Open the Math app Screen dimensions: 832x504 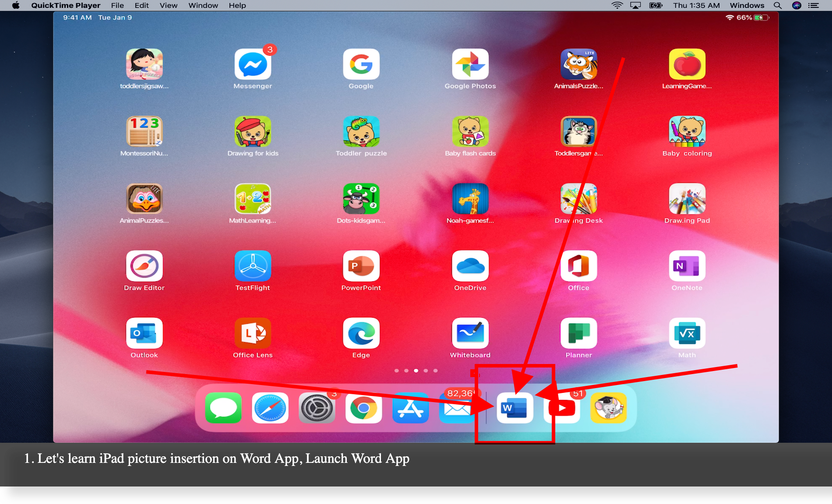pyautogui.click(x=687, y=333)
